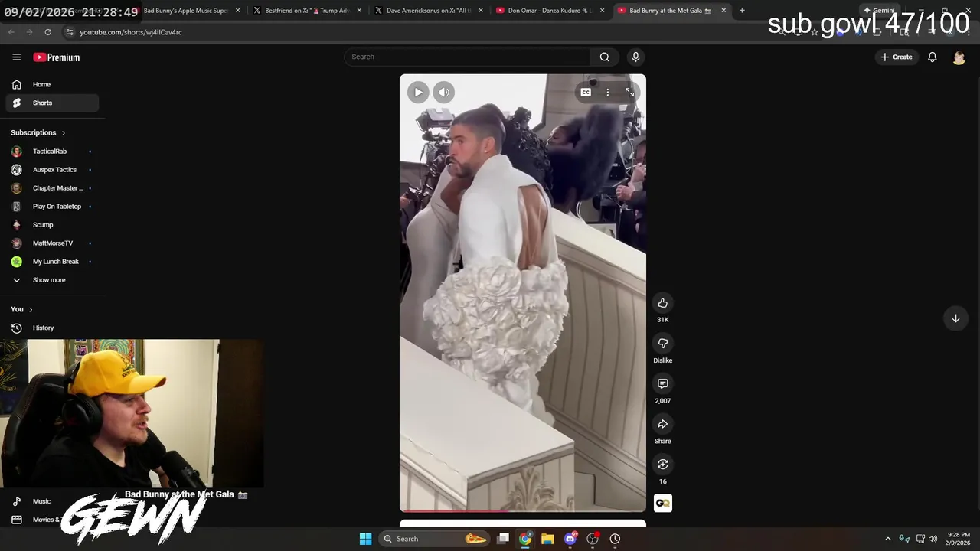Show hidden system tray icons
This screenshot has height=551, width=980.
pos(888,539)
